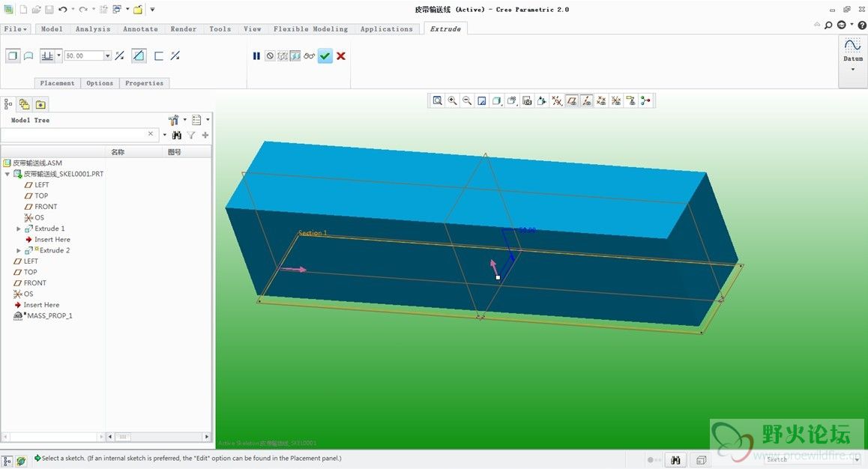868x469 pixels.
Task: Open the display style icon
Action: click(x=497, y=100)
